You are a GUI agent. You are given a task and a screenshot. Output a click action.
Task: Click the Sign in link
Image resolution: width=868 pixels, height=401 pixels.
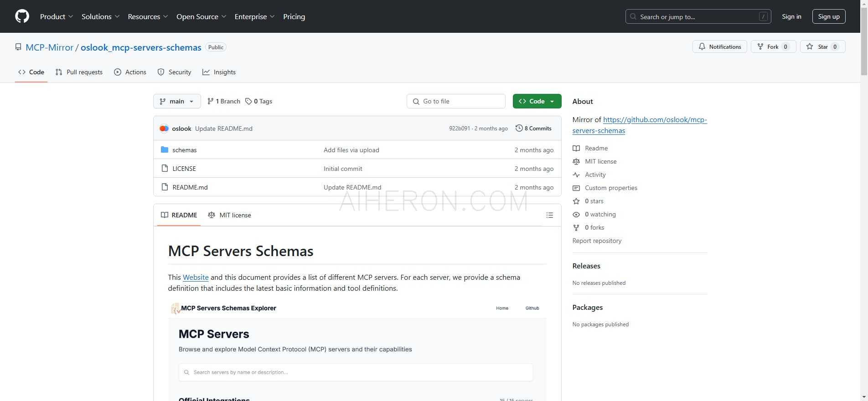(791, 16)
